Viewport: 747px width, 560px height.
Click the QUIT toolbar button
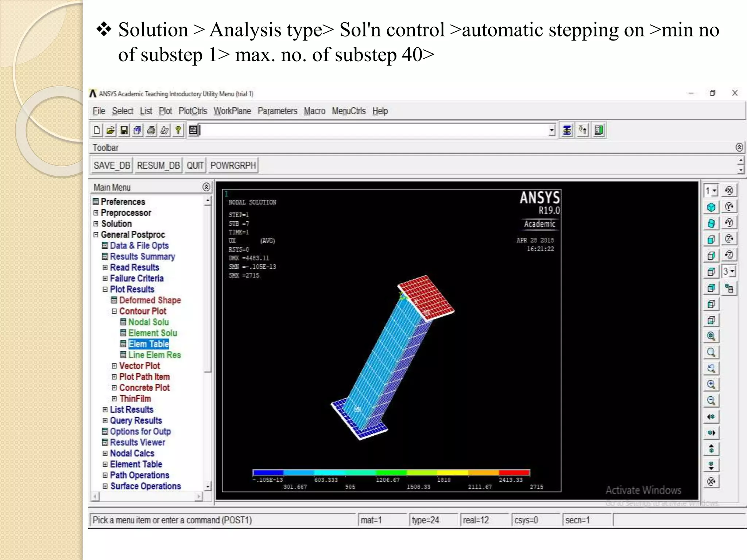click(x=195, y=166)
